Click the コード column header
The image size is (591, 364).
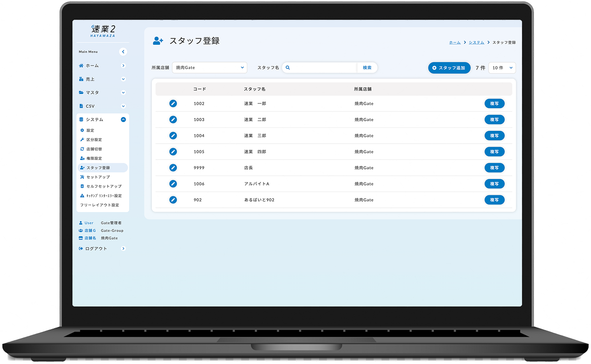point(199,89)
